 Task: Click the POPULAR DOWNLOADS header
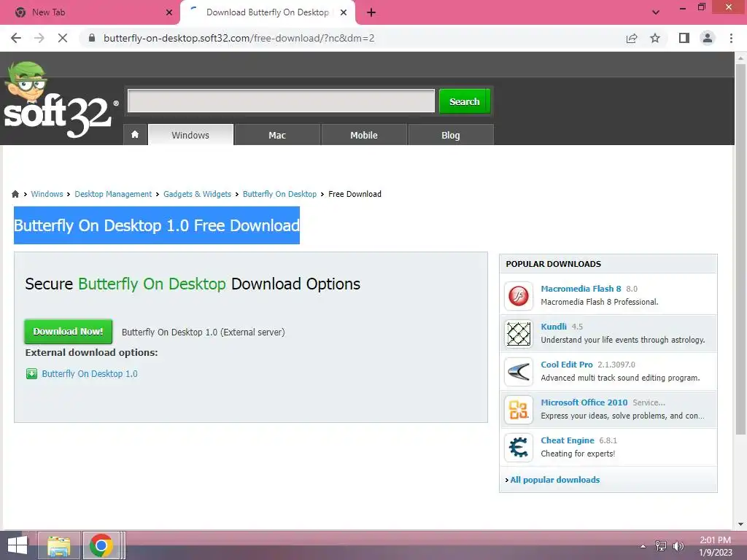pos(554,264)
